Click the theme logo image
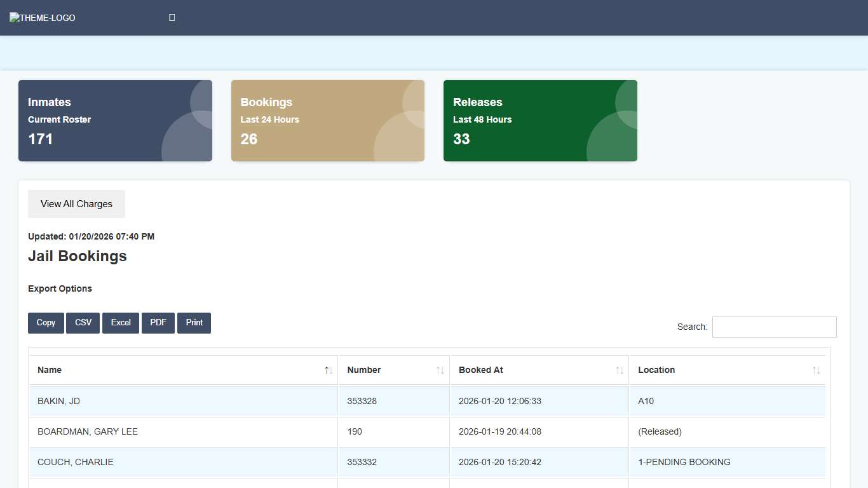Viewport: 868px width, 488px height. point(43,18)
